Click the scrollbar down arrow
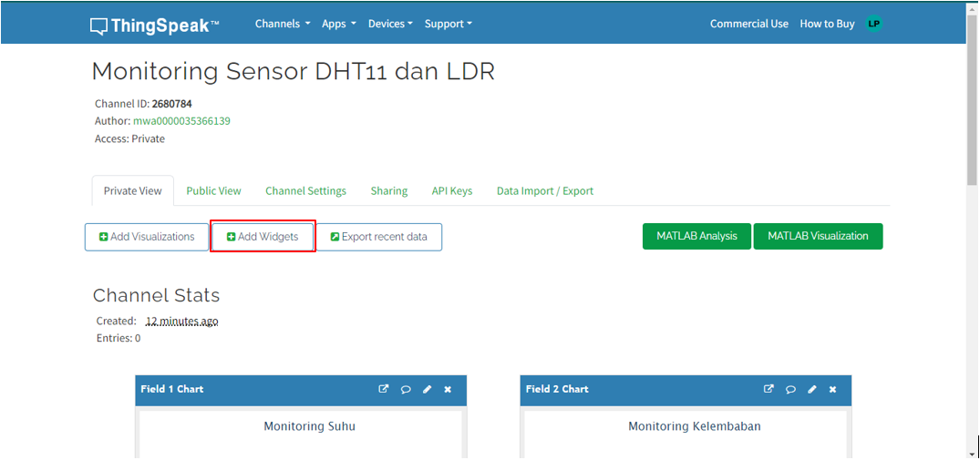The height and width of the screenshot is (460, 980). 972,454
